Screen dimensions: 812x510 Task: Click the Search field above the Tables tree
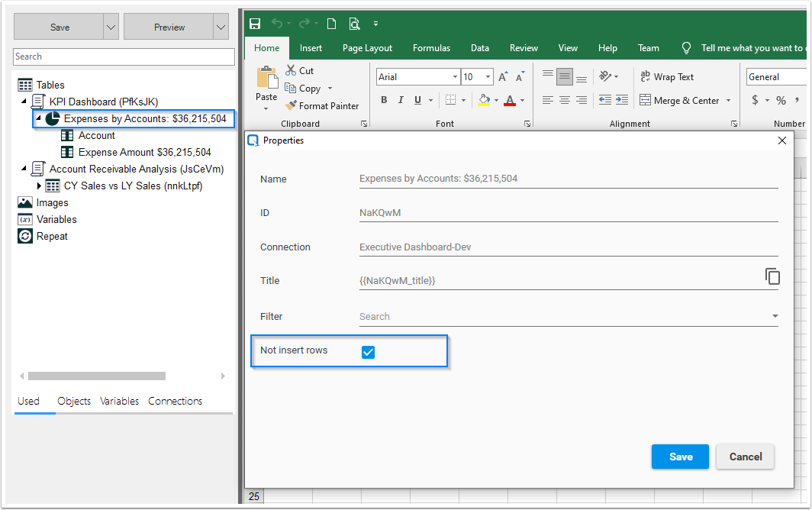point(124,56)
